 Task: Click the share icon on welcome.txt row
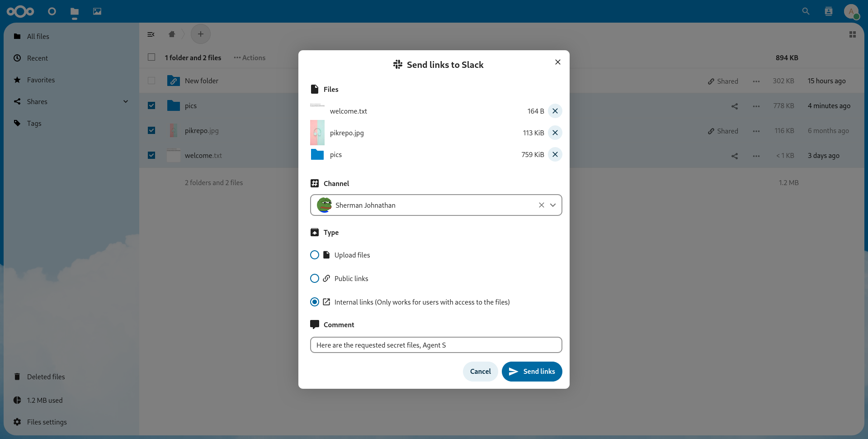(735, 156)
